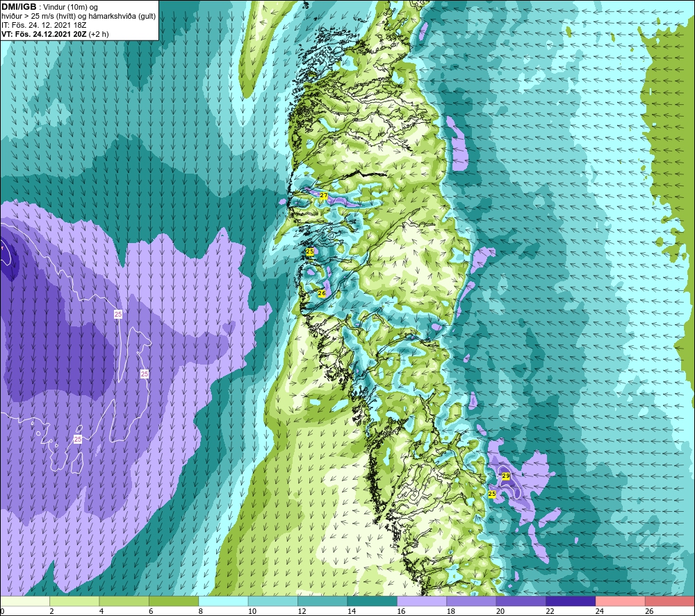Click the scale number 20 on the legend
The height and width of the screenshot is (616, 695).
tap(500, 611)
